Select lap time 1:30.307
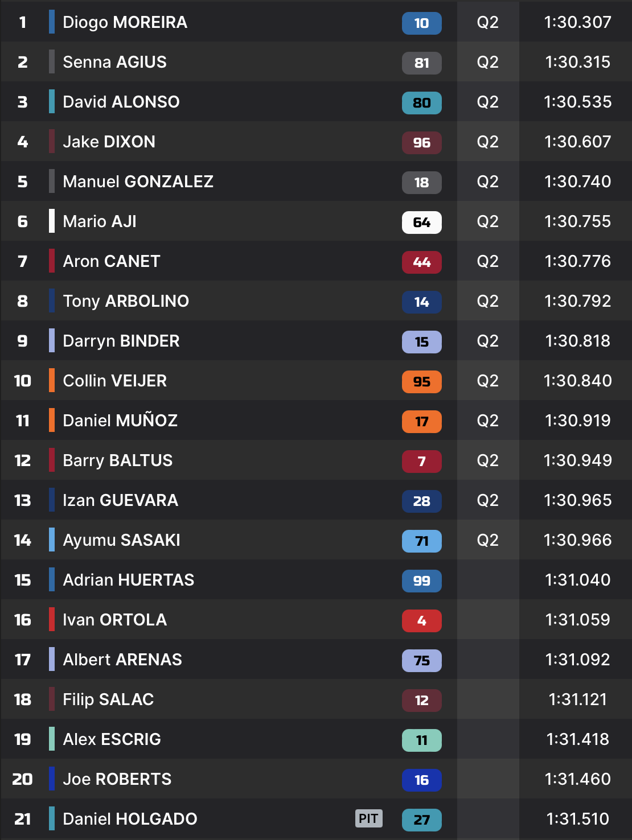Viewport: 632px width, 840px height. (x=577, y=22)
